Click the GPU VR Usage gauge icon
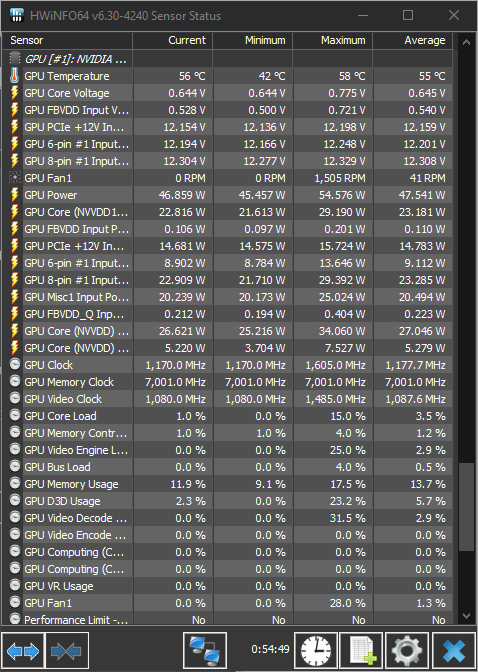Viewport: 478px width, 672px height. click(x=15, y=585)
